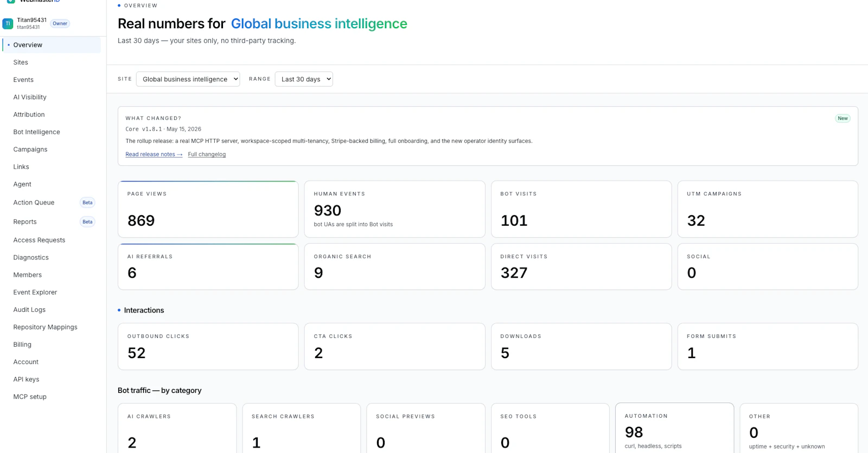Image resolution: width=868 pixels, height=453 pixels.
Task: Click the Beta badge beside Action Queue
Action: [87, 202]
